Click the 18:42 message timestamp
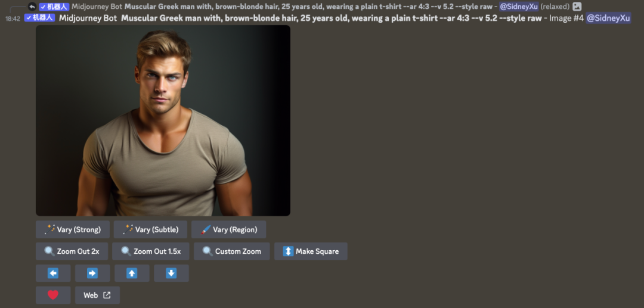The height and width of the screenshot is (308, 644). [13, 19]
